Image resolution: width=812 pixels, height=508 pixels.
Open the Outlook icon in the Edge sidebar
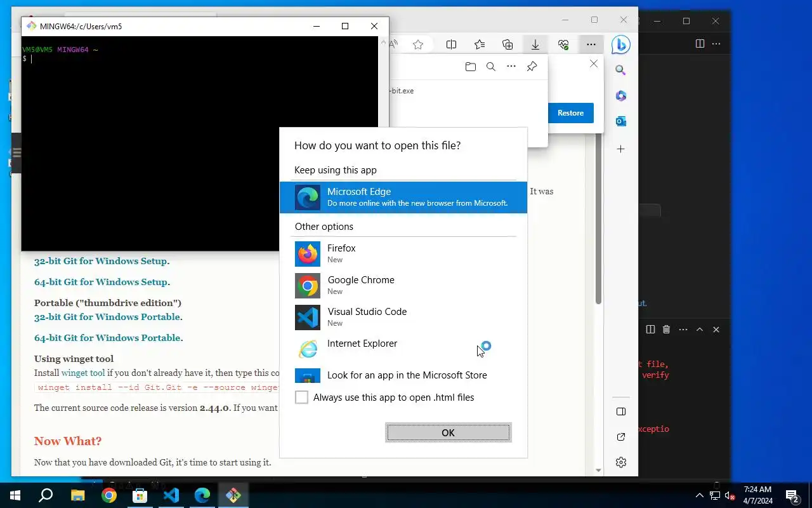pyautogui.click(x=620, y=121)
